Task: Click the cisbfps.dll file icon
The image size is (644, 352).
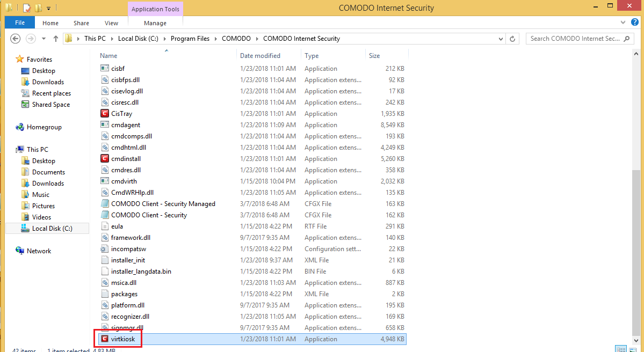Action: coord(104,79)
